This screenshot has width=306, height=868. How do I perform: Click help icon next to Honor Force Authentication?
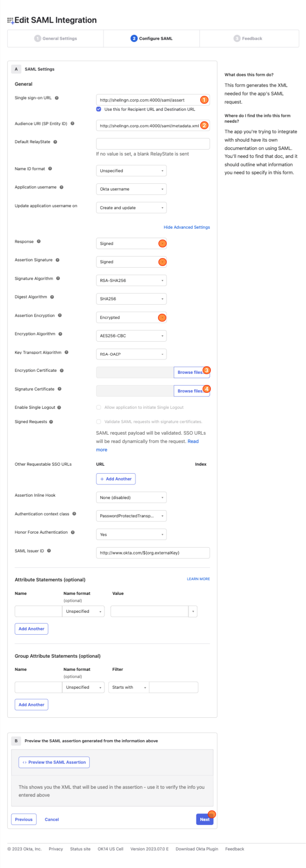(x=73, y=532)
